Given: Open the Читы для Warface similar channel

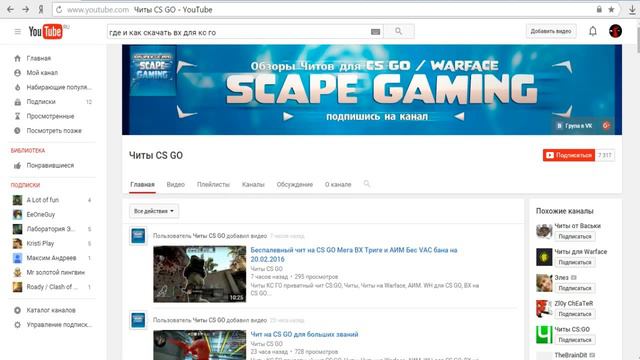Looking at the screenshot, I should pos(580,252).
